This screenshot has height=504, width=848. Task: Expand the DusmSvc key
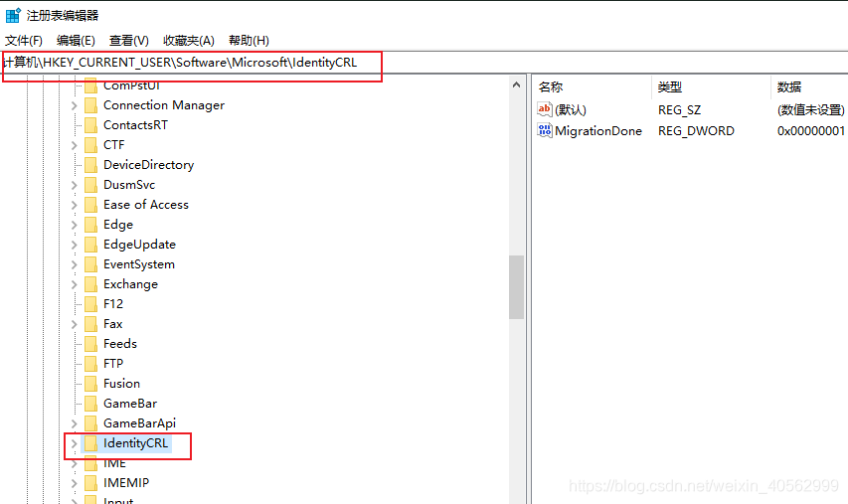[75, 186]
